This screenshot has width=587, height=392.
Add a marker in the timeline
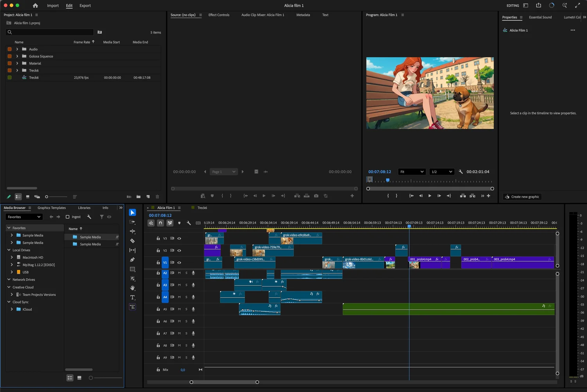pos(179,223)
